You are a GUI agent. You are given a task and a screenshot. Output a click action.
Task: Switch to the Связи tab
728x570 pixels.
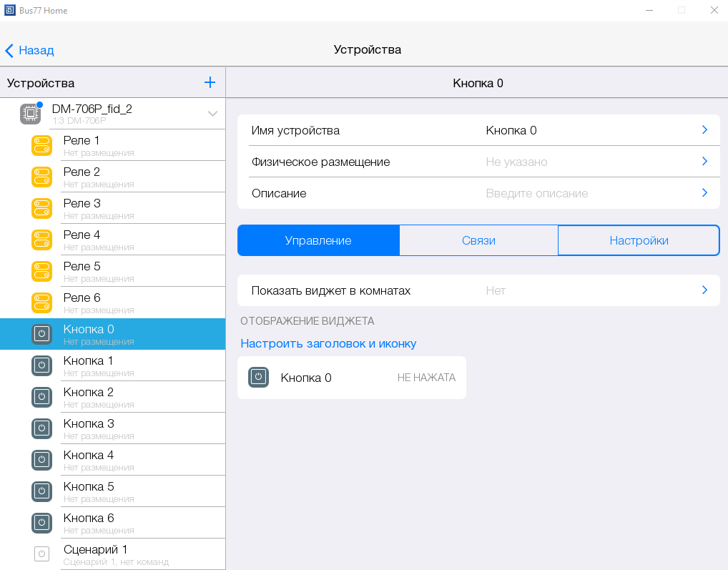[x=478, y=240]
